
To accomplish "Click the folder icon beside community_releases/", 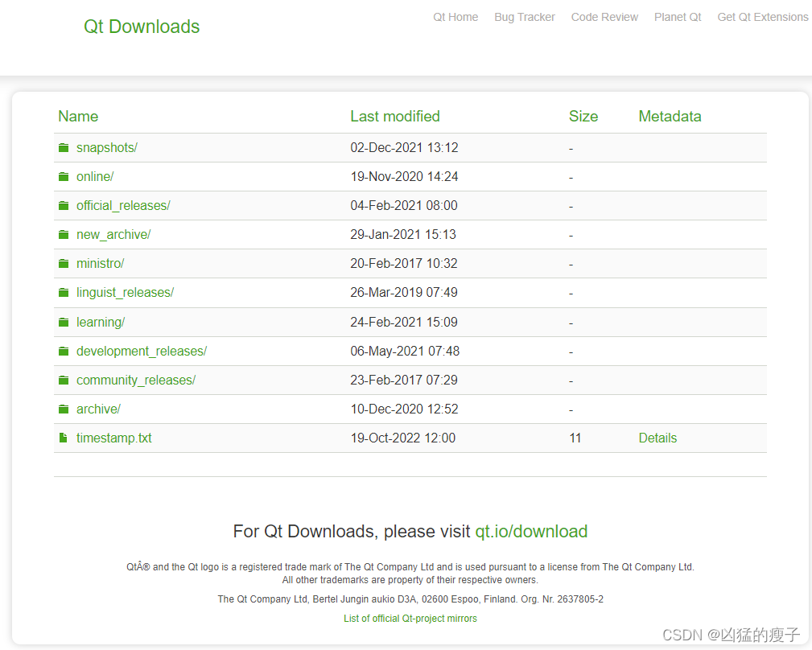I will tap(64, 381).
